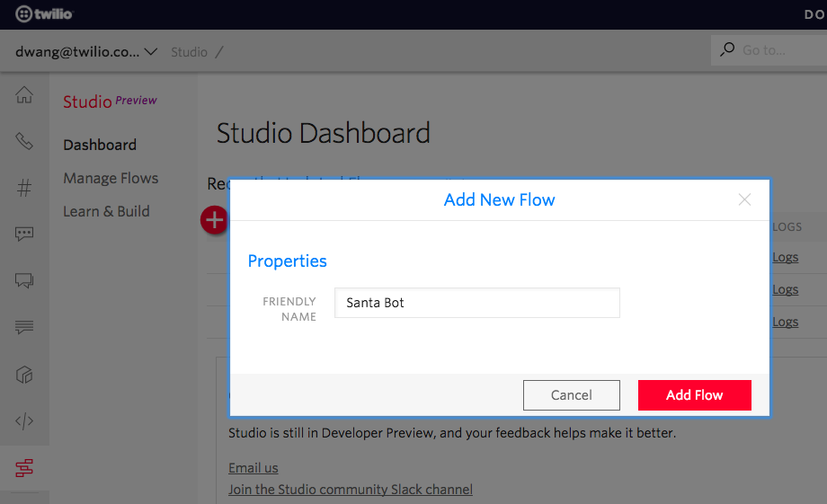Open the red Studio flow icon

point(24,468)
